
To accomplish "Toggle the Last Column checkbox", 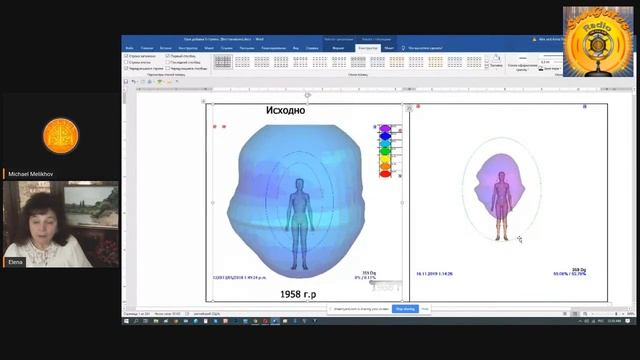I will pyautogui.click(x=168, y=62).
